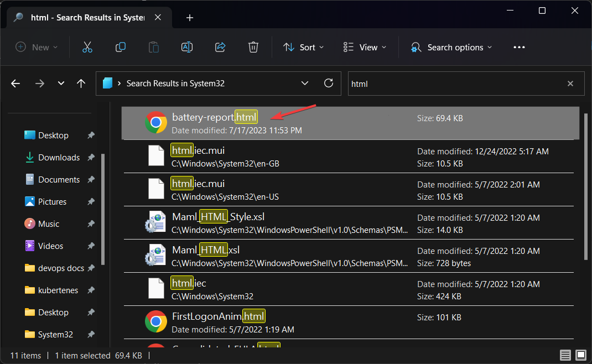Click the Share icon in toolbar
Viewport: 592px width, 364px height.
click(x=220, y=48)
